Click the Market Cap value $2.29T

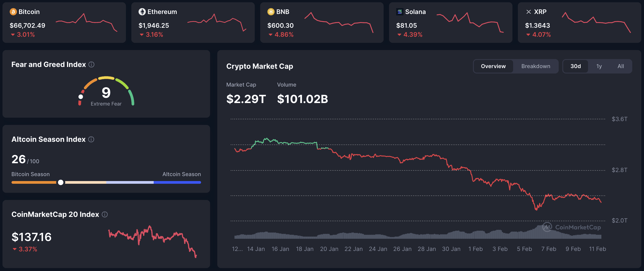[246, 99]
